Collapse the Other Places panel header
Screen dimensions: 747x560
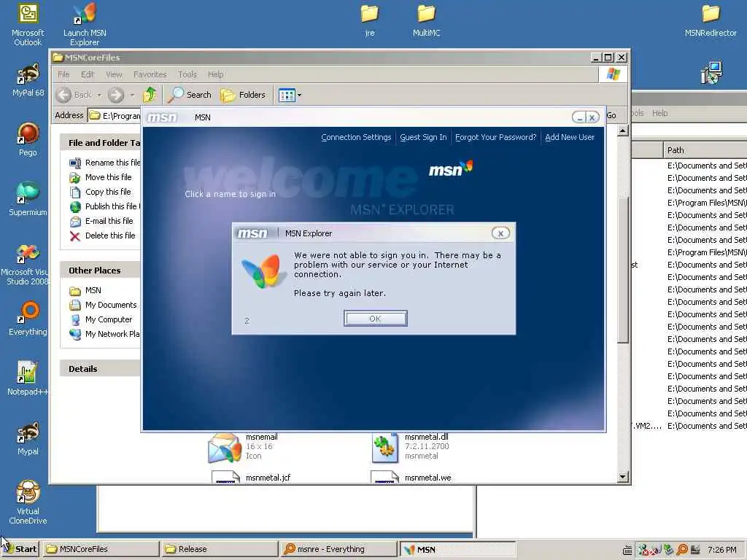[101, 271]
